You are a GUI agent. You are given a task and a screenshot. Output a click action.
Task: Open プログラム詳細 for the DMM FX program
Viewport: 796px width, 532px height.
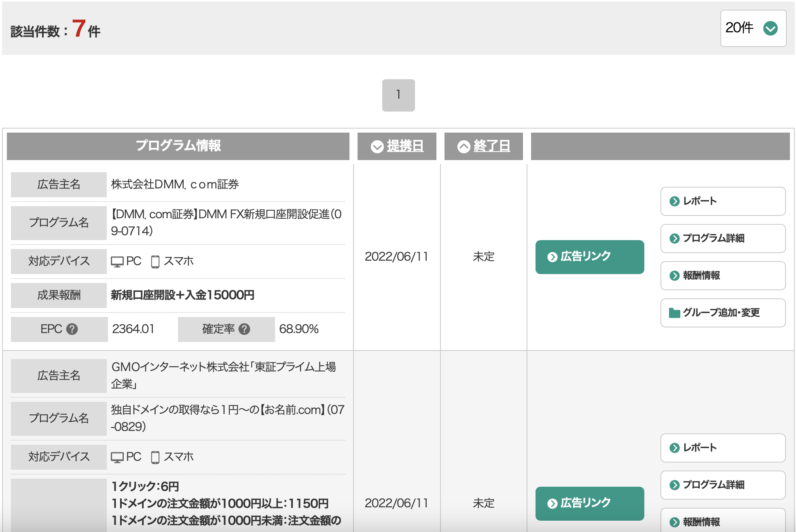tap(723, 238)
